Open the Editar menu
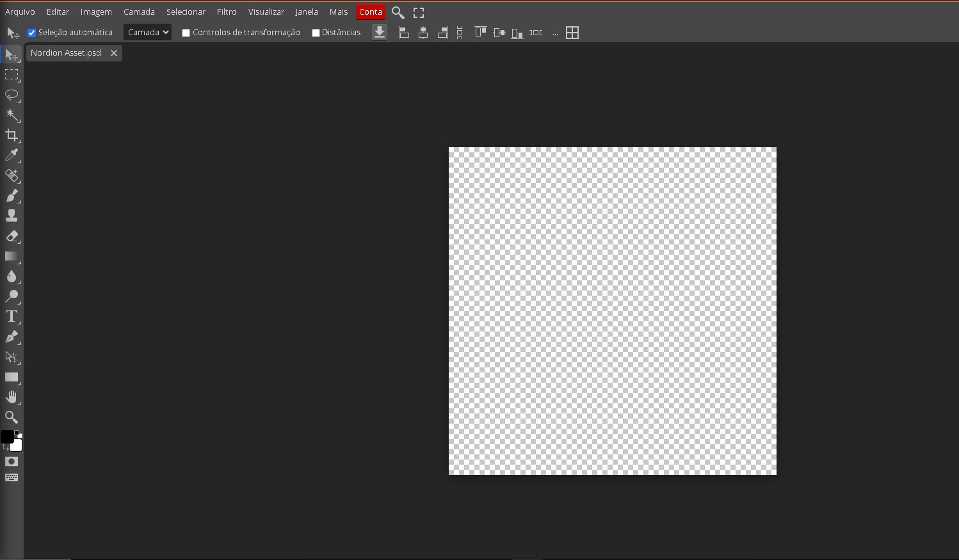959x560 pixels. coord(58,12)
